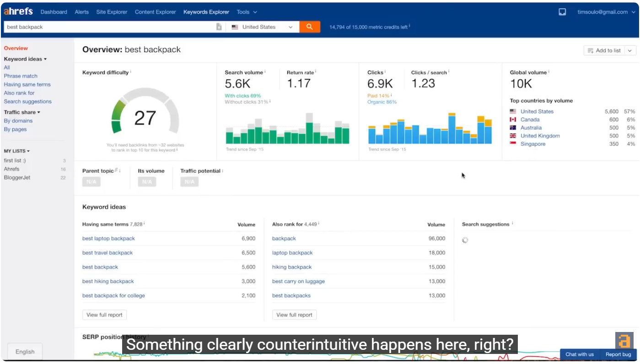Click the Add to list button

coord(604,51)
